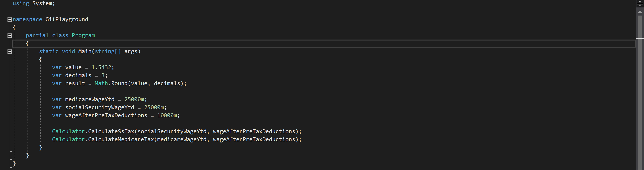Collapse the Main method outlining region
Image resolution: width=644 pixels, height=170 pixels.
(9, 51)
